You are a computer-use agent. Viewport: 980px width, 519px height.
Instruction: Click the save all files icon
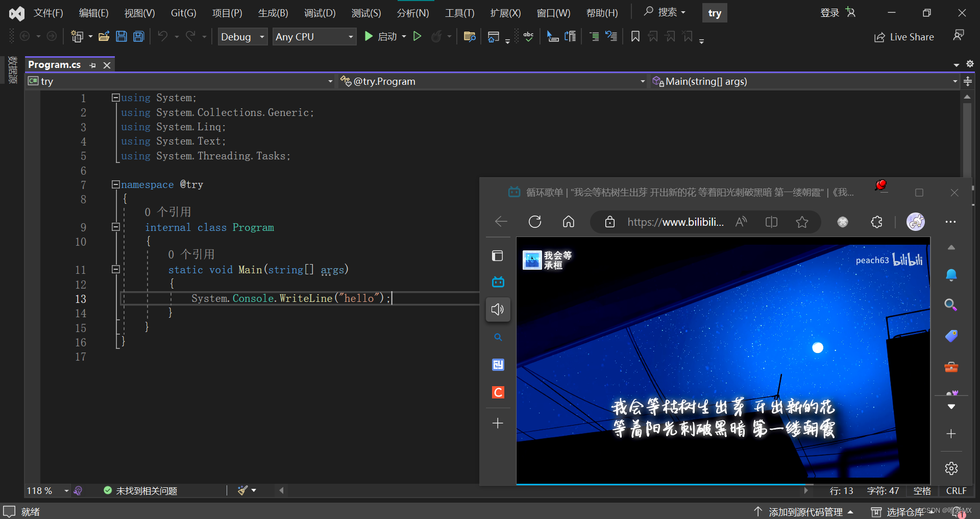[x=139, y=36]
